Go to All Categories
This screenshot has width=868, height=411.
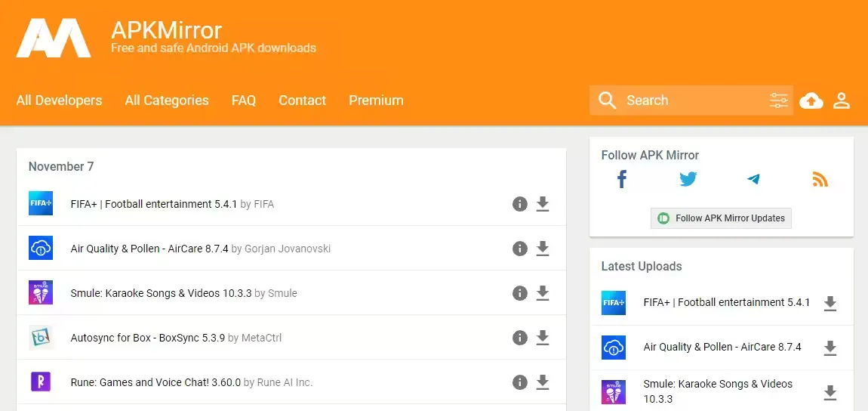[167, 100]
